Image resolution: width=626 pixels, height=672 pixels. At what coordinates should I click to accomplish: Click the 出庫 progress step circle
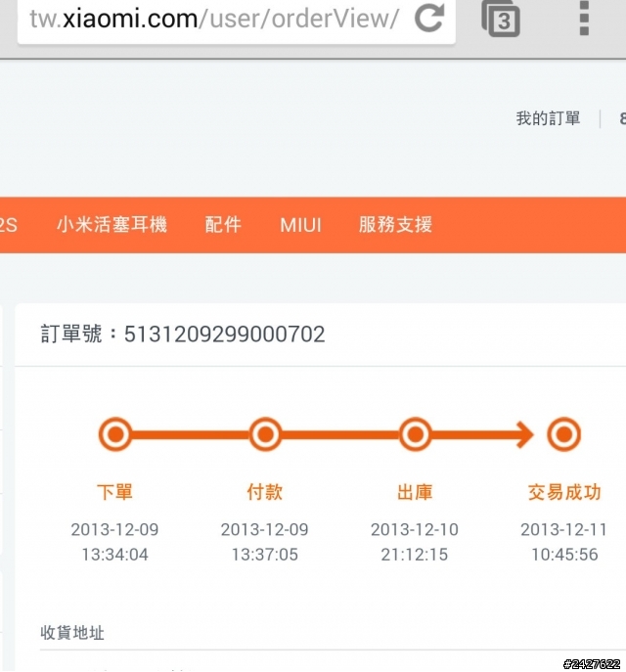coord(415,434)
